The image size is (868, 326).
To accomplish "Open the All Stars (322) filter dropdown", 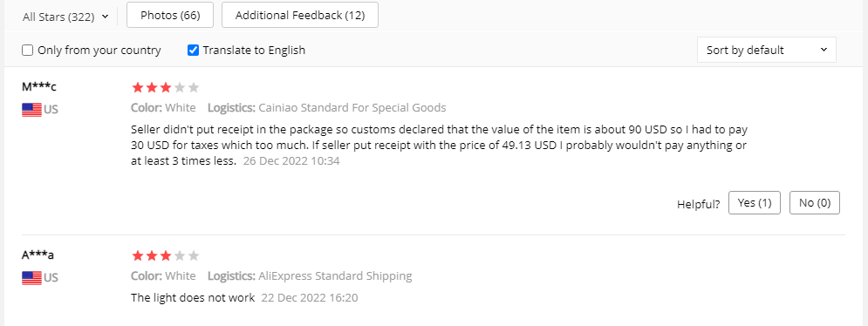I will click(x=65, y=17).
